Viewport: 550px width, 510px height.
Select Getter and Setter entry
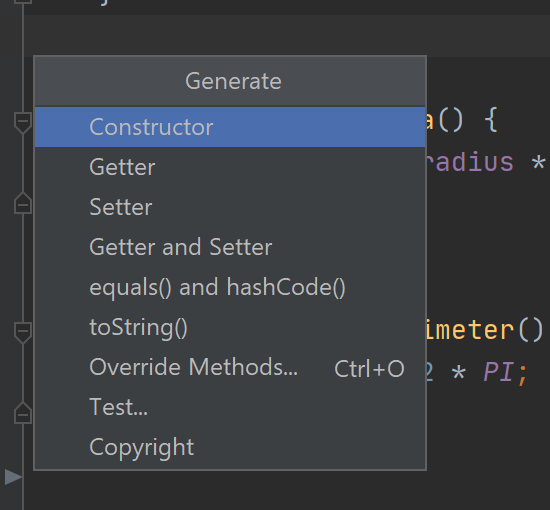(x=230, y=247)
